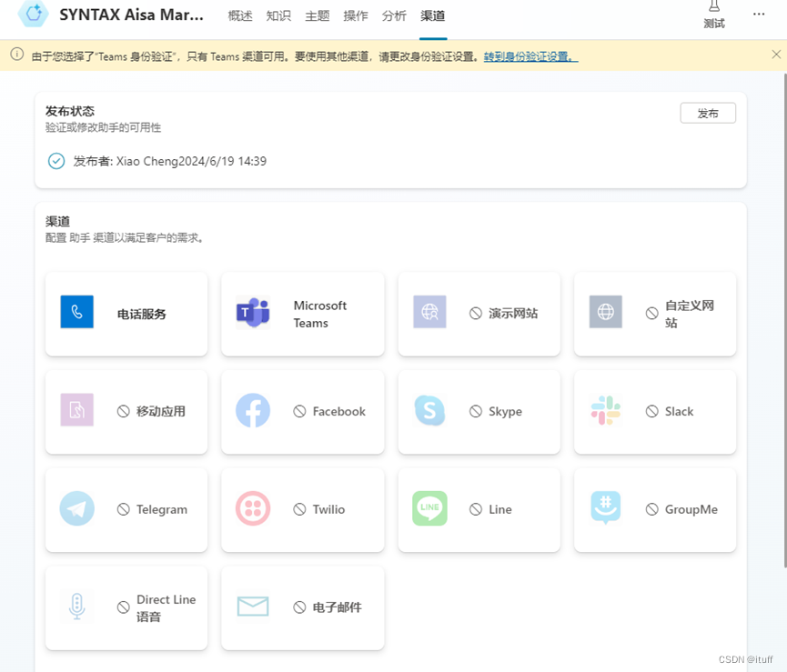Open the 电话服务 channel card label

142,314
